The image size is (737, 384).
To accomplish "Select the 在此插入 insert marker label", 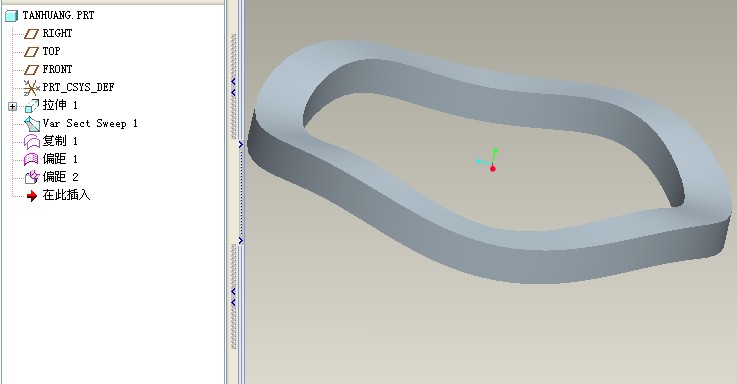I will [66, 195].
